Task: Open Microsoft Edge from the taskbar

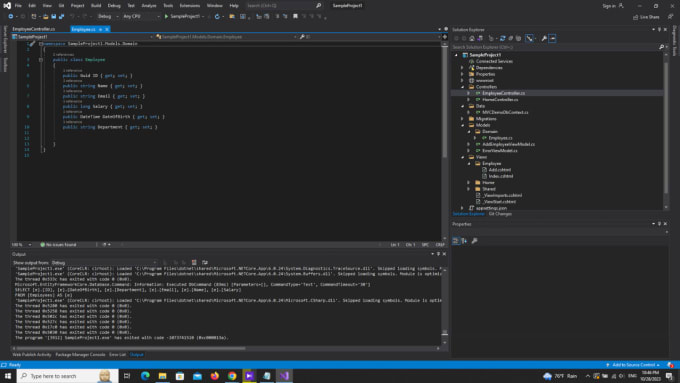Action: pyautogui.click(x=145, y=376)
